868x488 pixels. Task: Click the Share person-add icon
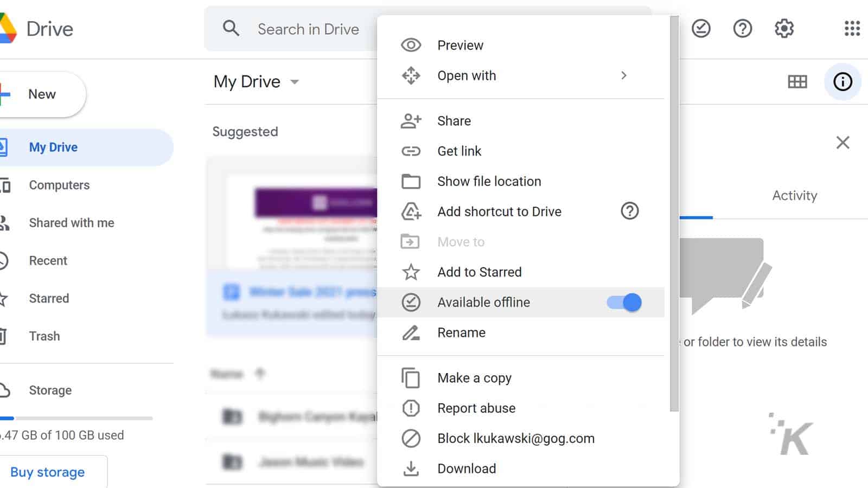point(411,121)
